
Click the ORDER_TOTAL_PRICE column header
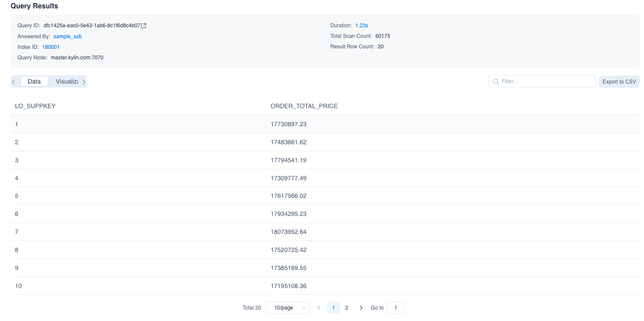pyautogui.click(x=304, y=106)
